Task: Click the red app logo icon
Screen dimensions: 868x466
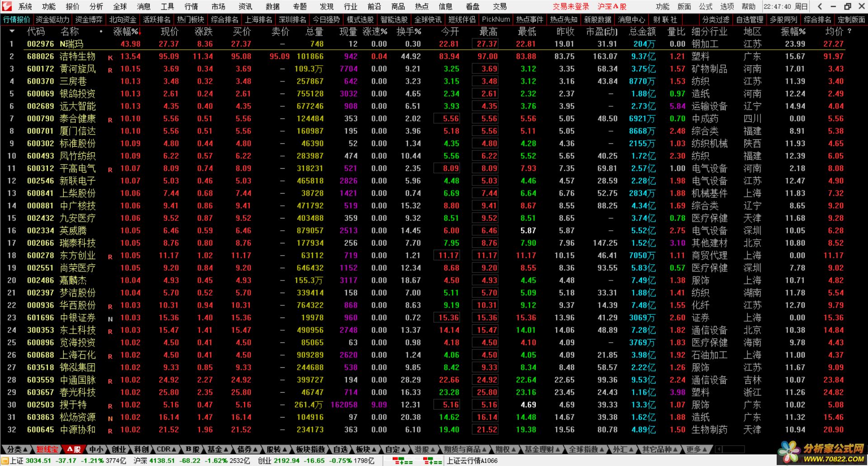Action: (x=7, y=6)
